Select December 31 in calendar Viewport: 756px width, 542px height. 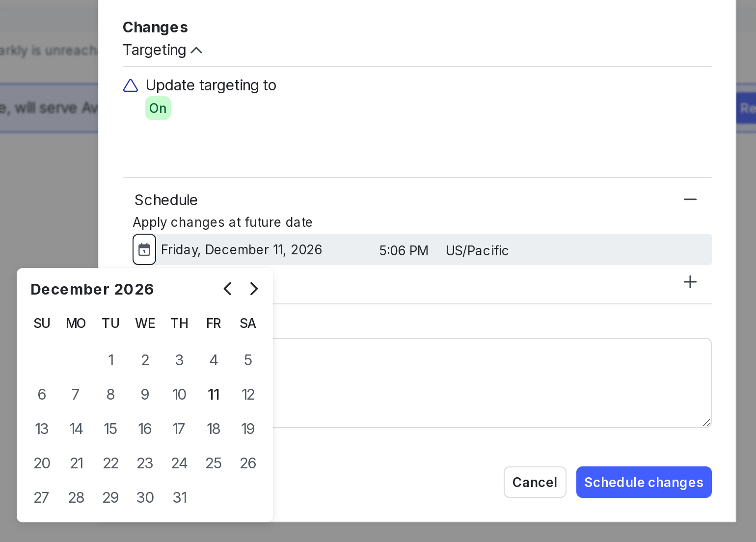point(180,498)
